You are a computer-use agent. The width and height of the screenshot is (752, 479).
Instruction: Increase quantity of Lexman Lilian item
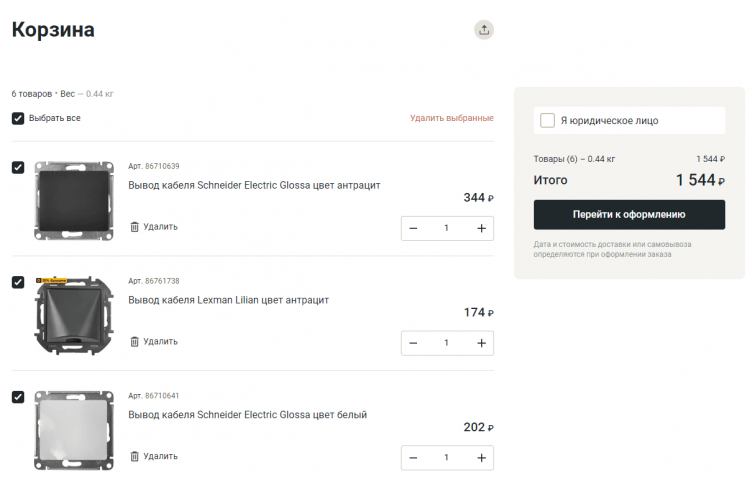coord(481,344)
